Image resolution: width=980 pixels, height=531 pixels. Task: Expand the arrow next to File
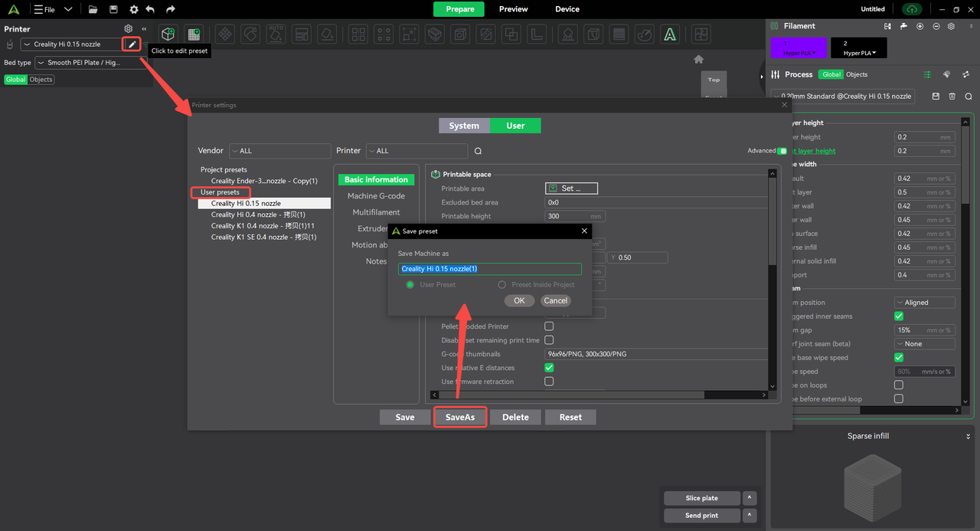[x=68, y=10]
